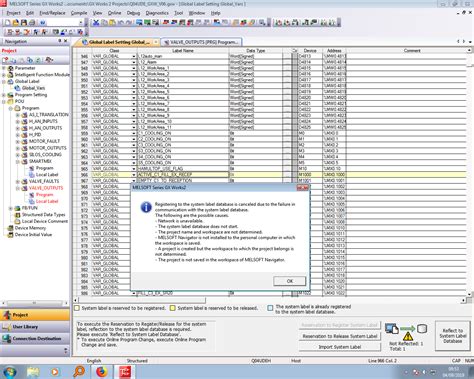Image resolution: width=474 pixels, height=379 pixels.
Task: Click the media player taskbar icon
Action: (55, 371)
